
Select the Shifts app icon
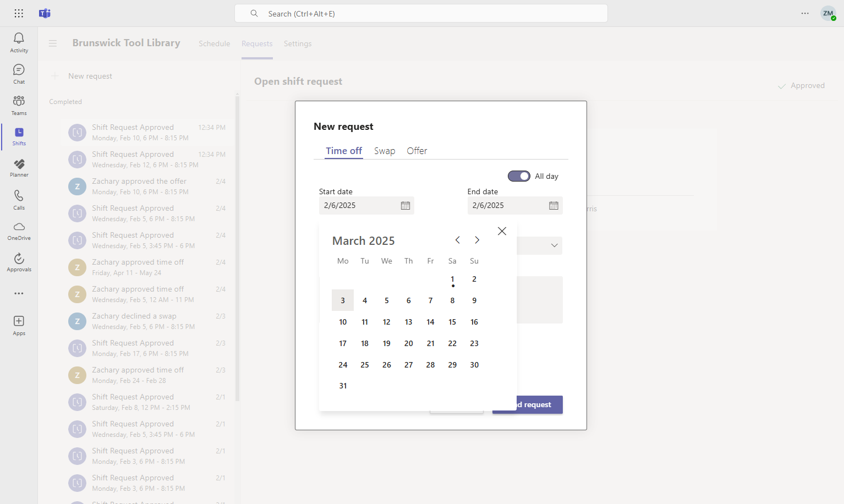(19, 136)
